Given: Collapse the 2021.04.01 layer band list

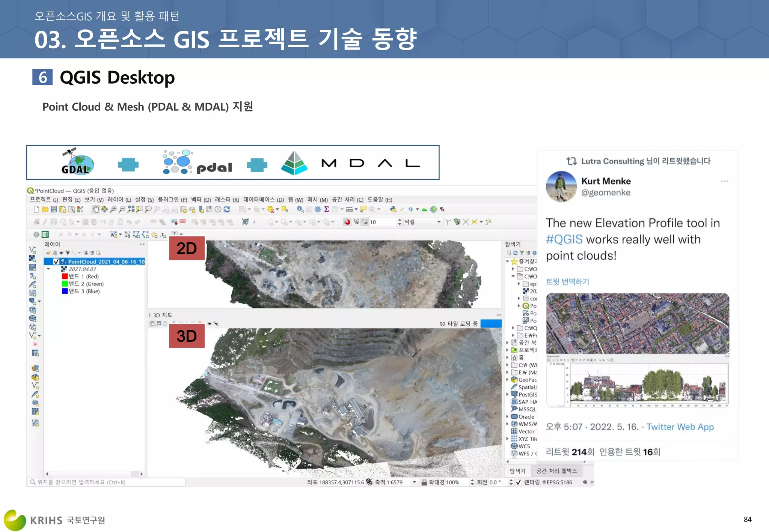Looking at the screenshot, I should (x=48, y=269).
